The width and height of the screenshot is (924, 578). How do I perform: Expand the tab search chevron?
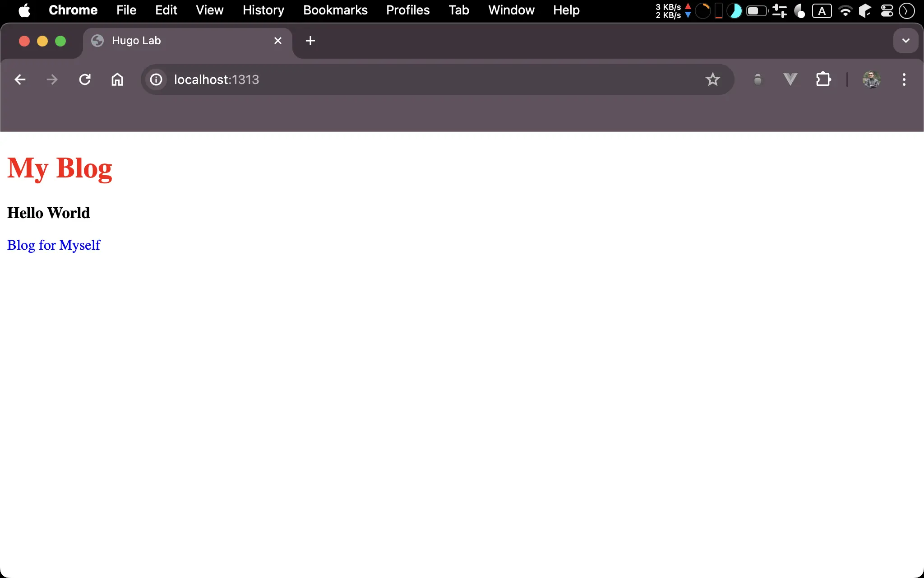(906, 41)
